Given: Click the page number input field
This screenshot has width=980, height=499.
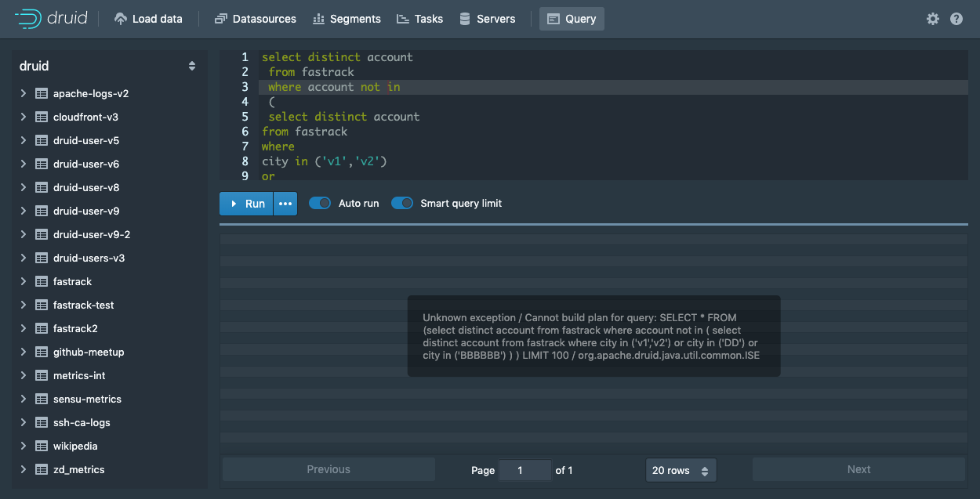Looking at the screenshot, I should coord(525,470).
